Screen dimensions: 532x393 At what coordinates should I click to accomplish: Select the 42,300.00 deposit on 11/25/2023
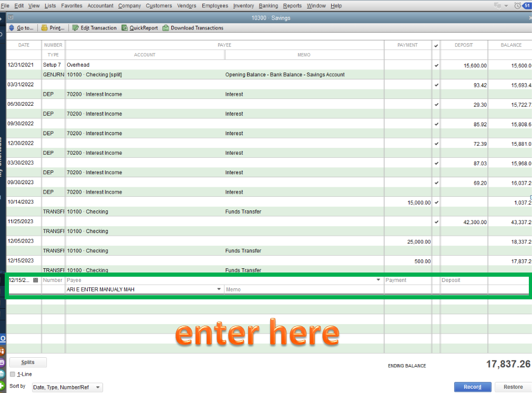point(475,223)
